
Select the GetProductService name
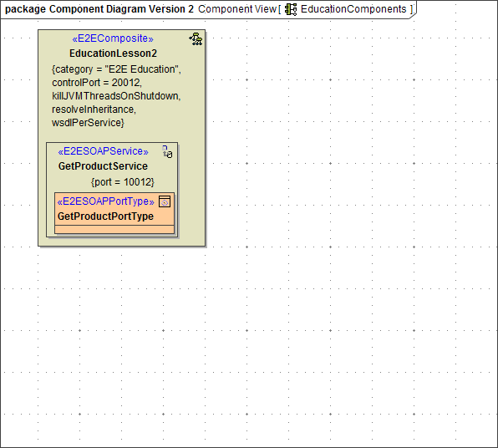pos(103,166)
